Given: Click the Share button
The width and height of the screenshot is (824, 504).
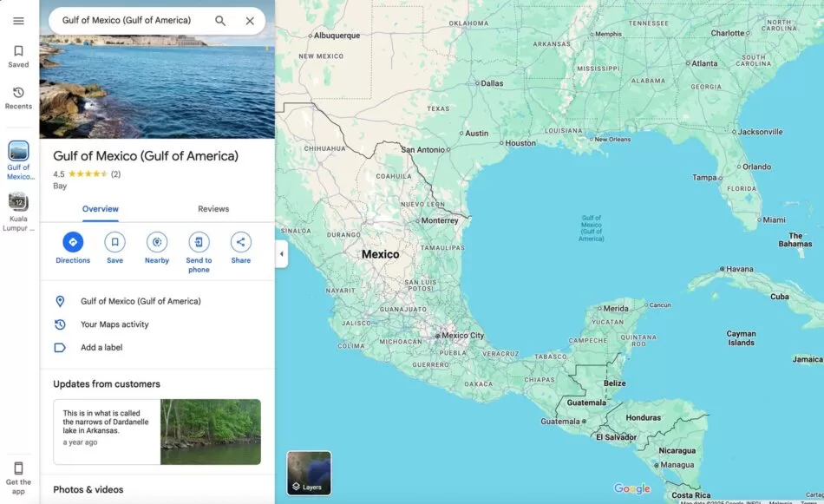Looking at the screenshot, I should click(x=240, y=248).
